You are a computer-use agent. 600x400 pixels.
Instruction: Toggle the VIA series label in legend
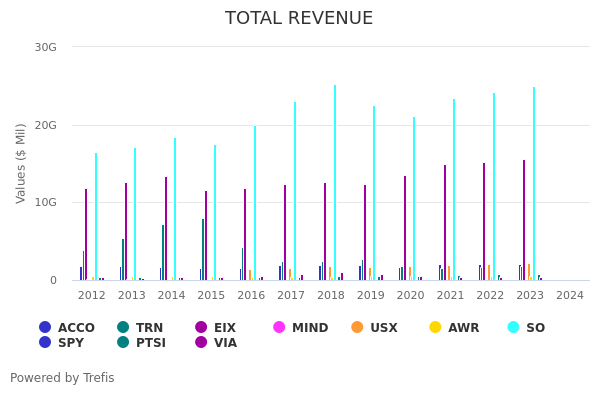[x=225, y=343]
